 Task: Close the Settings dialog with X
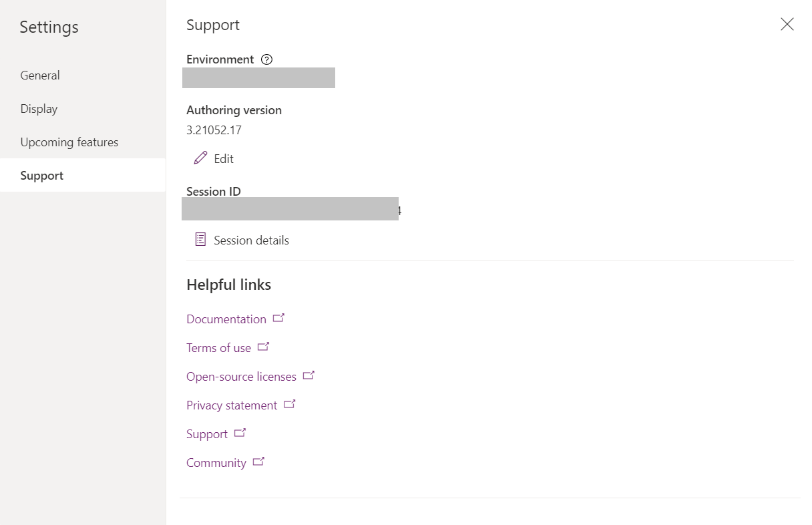point(787,25)
